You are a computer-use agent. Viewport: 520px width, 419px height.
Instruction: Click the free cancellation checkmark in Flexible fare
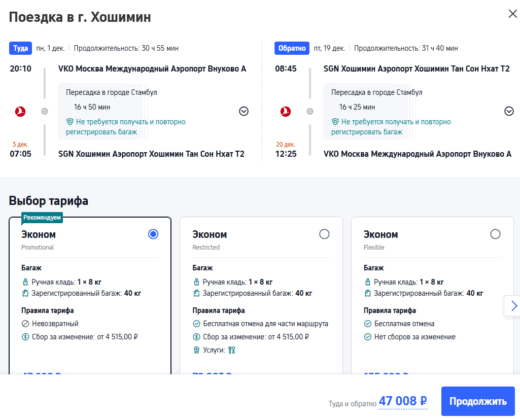[367, 324]
